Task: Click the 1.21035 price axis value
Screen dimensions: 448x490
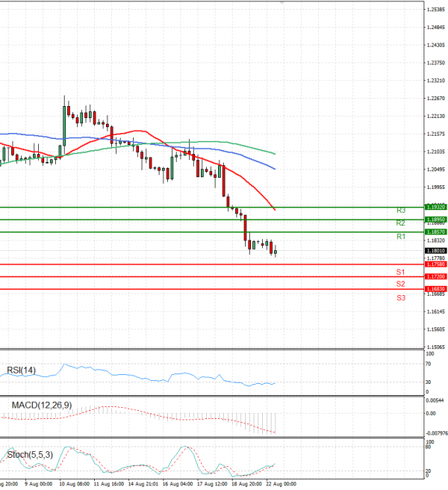Action: tap(436, 152)
